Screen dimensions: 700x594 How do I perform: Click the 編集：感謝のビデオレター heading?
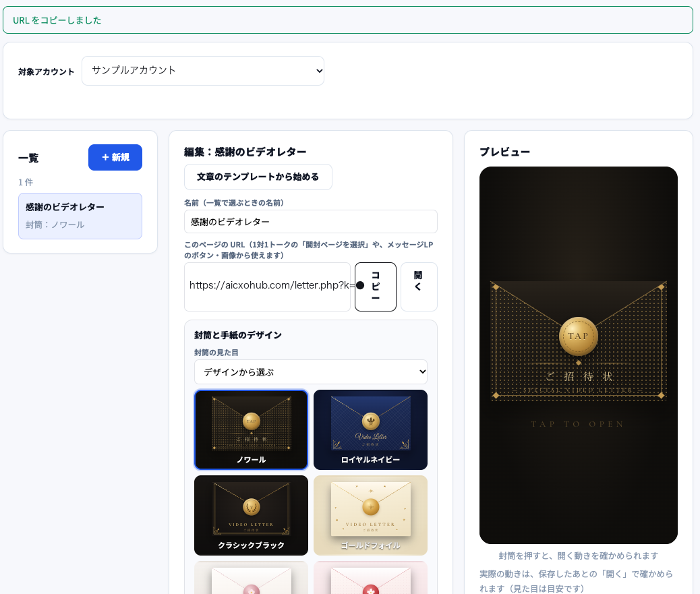[245, 152]
